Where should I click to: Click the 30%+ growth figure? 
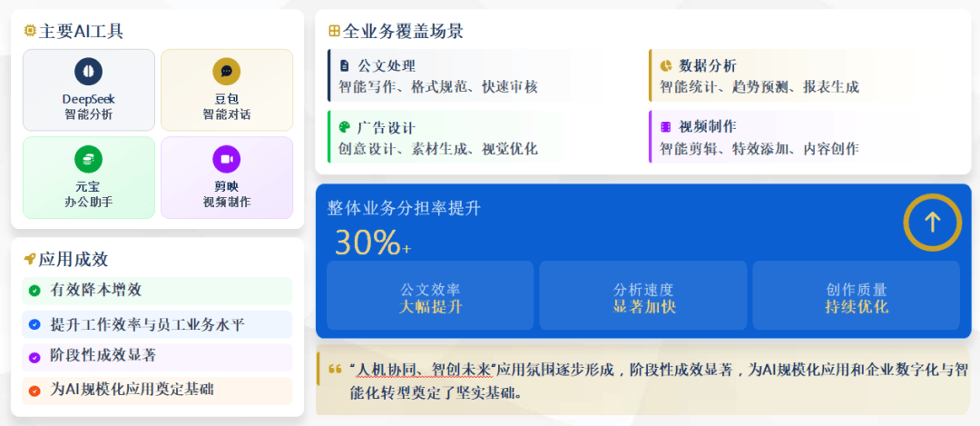(x=372, y=243)
